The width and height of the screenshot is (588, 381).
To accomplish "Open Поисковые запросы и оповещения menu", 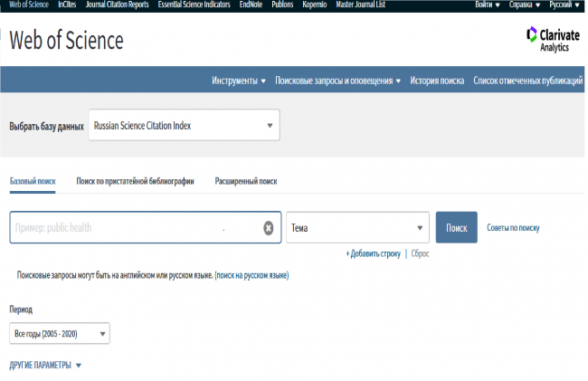I will coord(338,81).
